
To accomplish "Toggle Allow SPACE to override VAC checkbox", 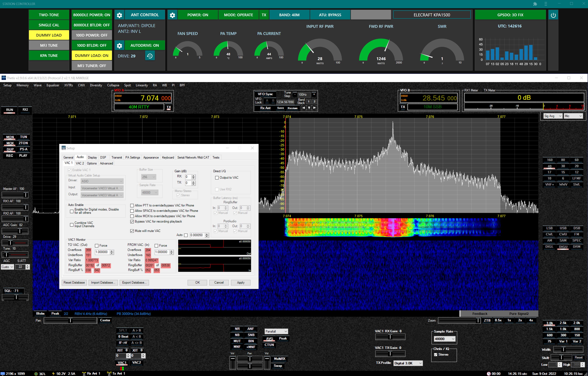I will pyautogui.click(x=132, y=211).
